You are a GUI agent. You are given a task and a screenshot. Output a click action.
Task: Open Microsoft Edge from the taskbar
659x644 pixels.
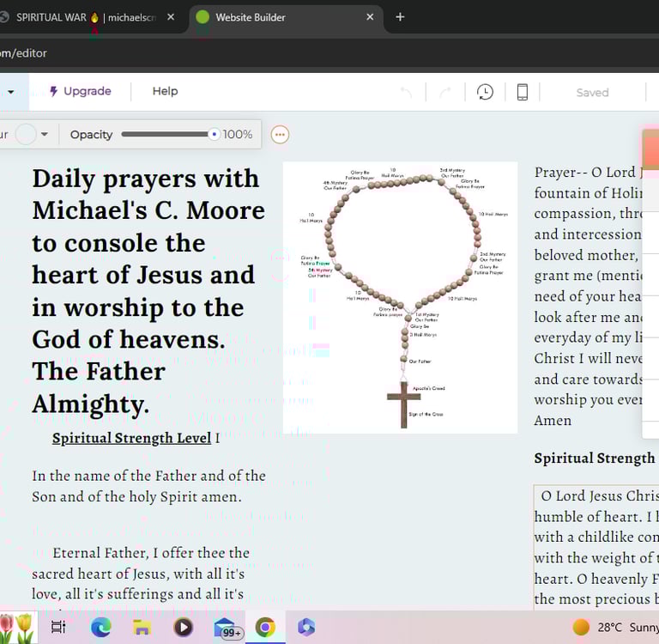101,627
